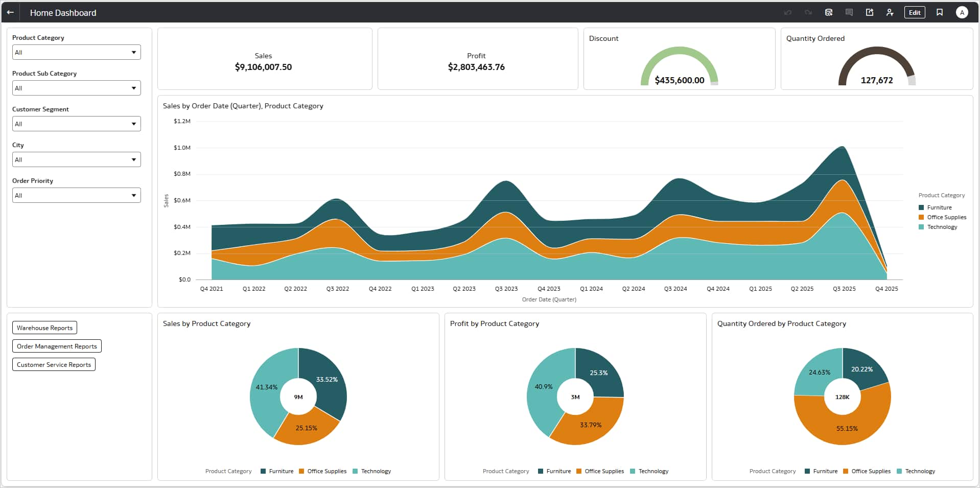Select the 25.15% Office Supplies slice in Sales donut
This screenshot has height=488, width=980.
coord(307,428)
